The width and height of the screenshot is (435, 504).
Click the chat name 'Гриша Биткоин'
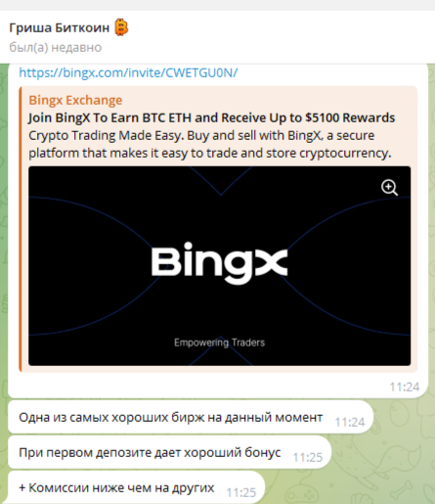pyautogui.click(x=60, y=27)
